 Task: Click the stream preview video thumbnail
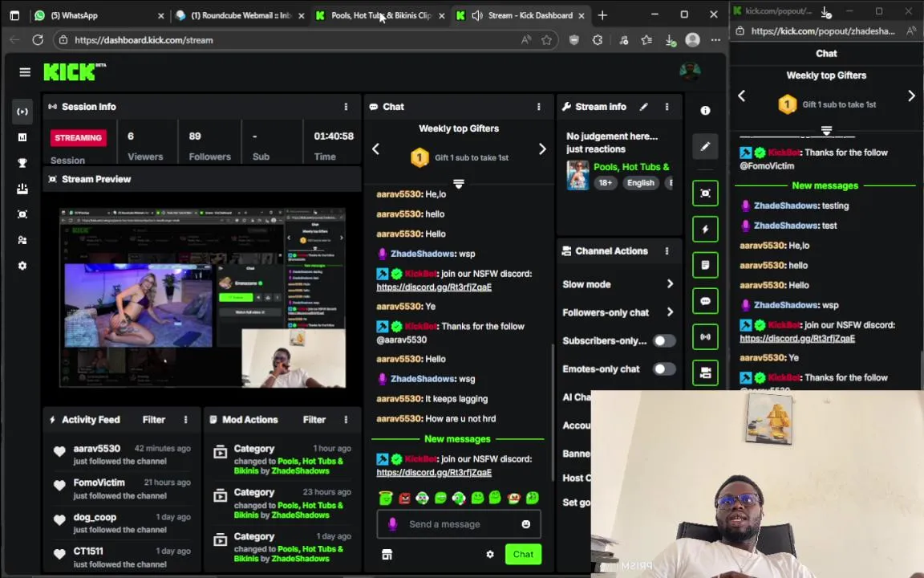[x=202, y=298]
